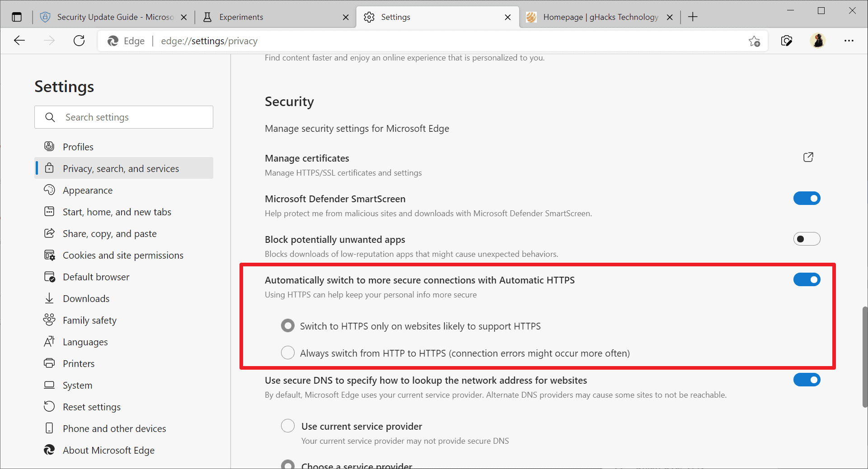Click the Manage certificates external link icon
Image resolution: width=868 pixels, height=469 pixels.
click(x=808, y=157)
